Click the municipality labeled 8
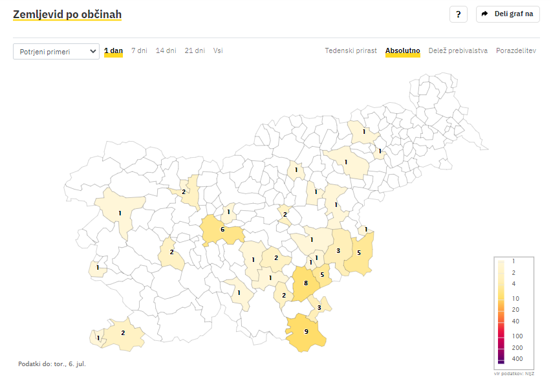The height and width of the screenshot is (392, 551). (304, 285)
